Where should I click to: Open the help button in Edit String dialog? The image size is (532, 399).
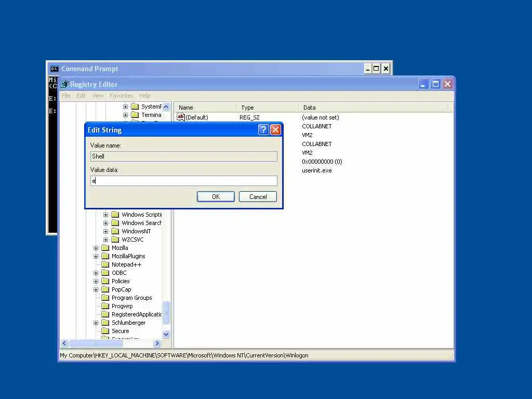[x=263, y=129]
